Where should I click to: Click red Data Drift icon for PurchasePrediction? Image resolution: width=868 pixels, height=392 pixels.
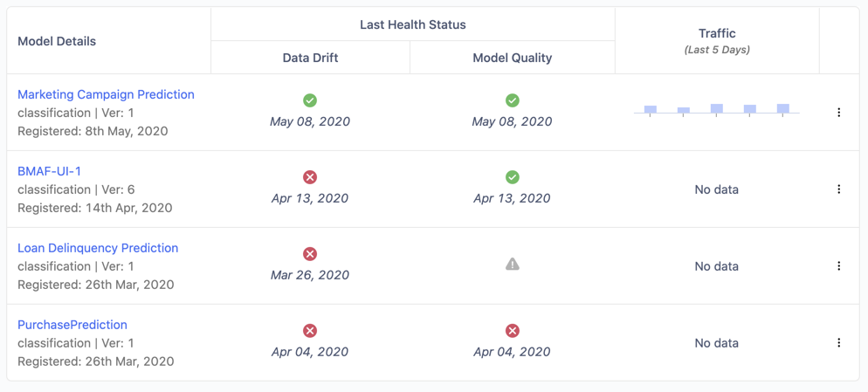click(310, 331)
